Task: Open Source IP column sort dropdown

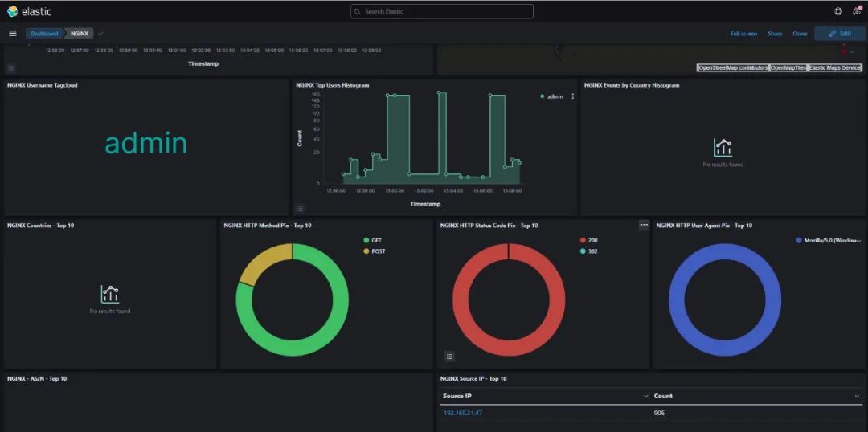Action: (645, 396)
